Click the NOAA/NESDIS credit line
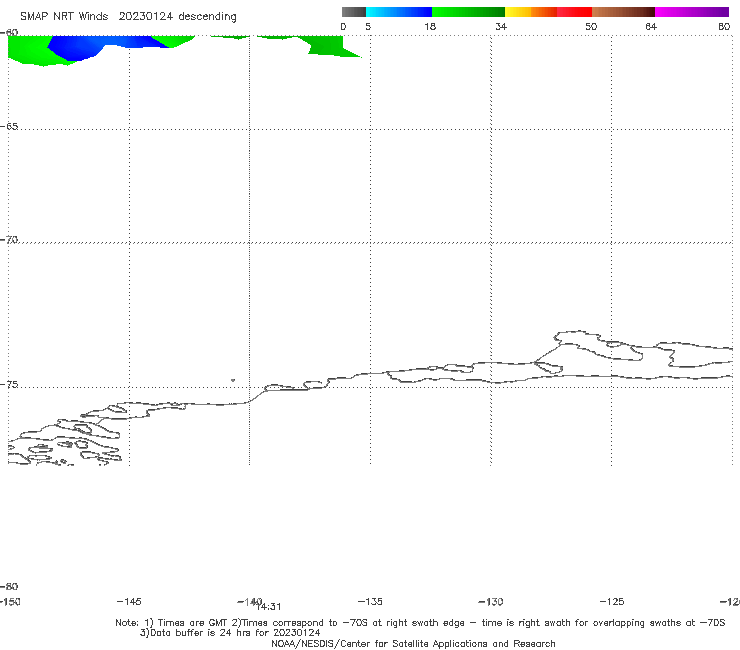 [413, 643]
